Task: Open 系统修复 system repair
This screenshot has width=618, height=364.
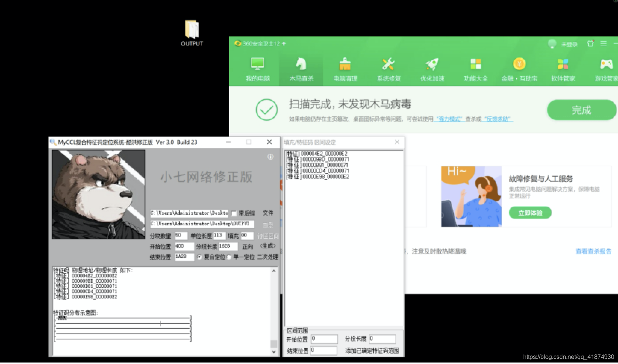Action: [388, 69]
